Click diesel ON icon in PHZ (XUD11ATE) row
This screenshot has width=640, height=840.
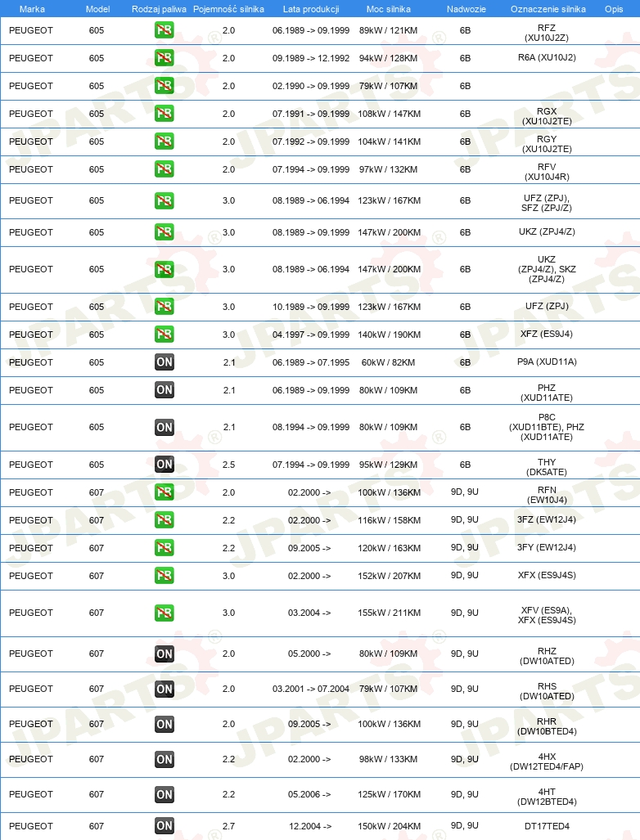pyautogui.click(x=164, y=390)
